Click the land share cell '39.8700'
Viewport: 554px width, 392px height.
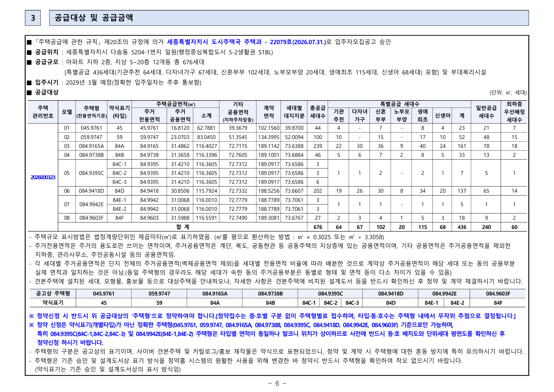(x=294, y=128)
